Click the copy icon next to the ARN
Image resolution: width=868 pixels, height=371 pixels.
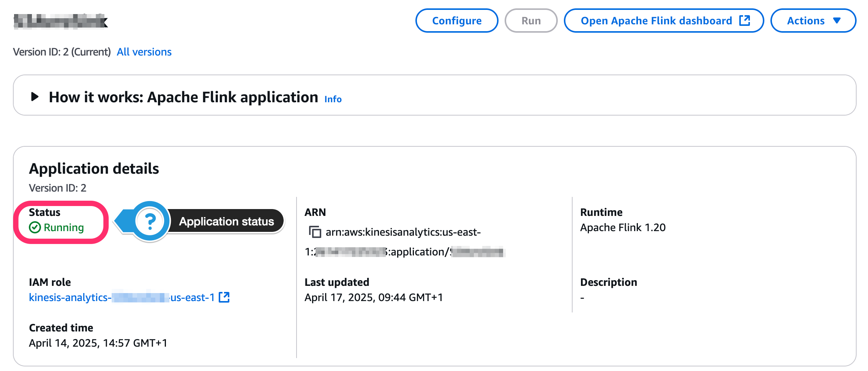coord(315,232)
